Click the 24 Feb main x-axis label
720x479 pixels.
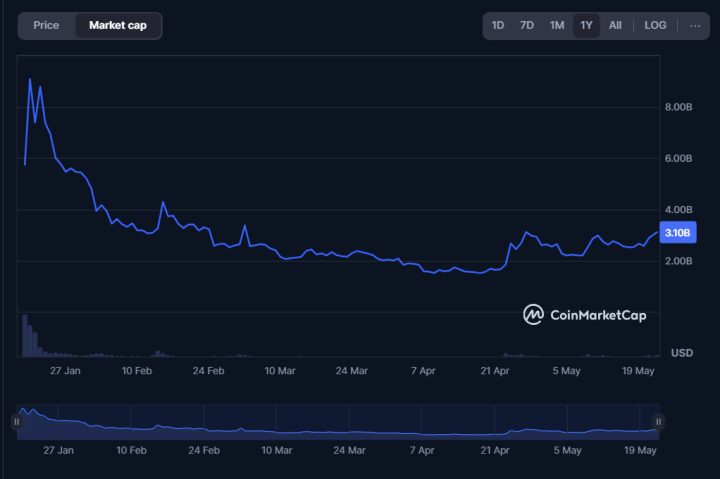click(208, 370)
